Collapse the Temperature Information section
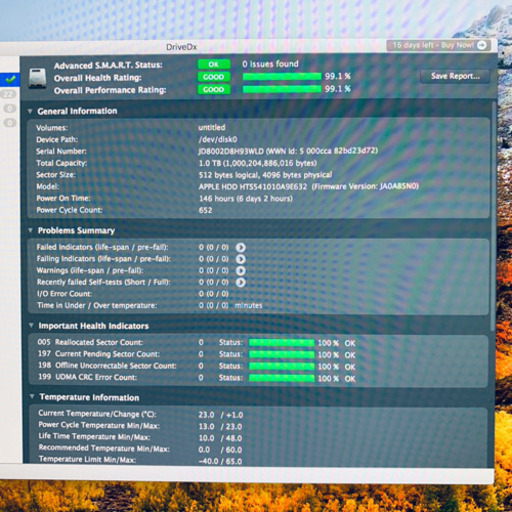The height and width of the screenshot is (512, 512). click(x=32, y=397)
